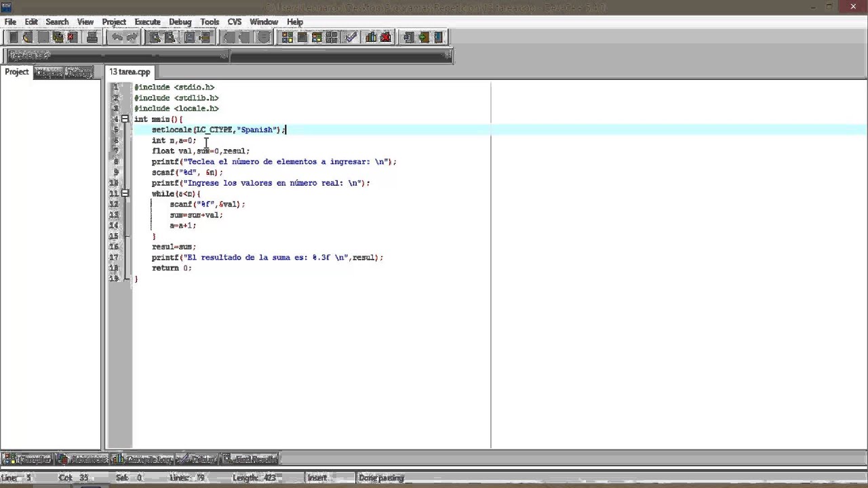Click the 'float val,sum=0,resul;' line
Viewport: 868px width, 488px height.
[201, 151]
